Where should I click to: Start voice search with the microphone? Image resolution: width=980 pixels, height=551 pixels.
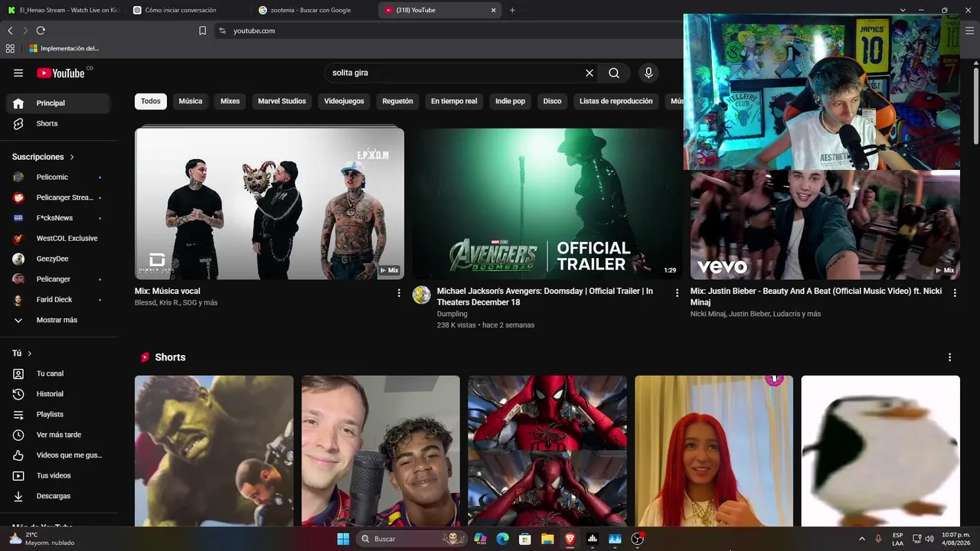[x=648, y=73]
